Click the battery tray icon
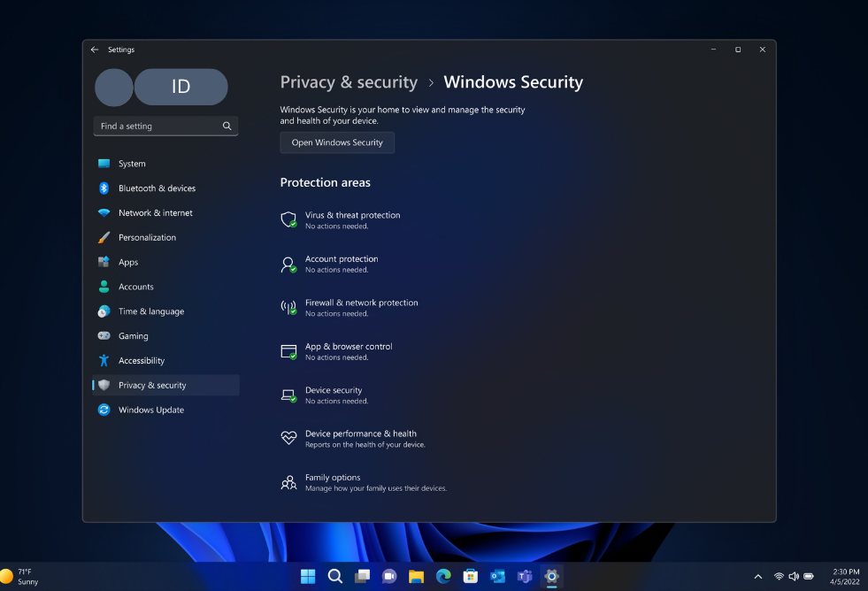The image size is (868, 591). 809,577
